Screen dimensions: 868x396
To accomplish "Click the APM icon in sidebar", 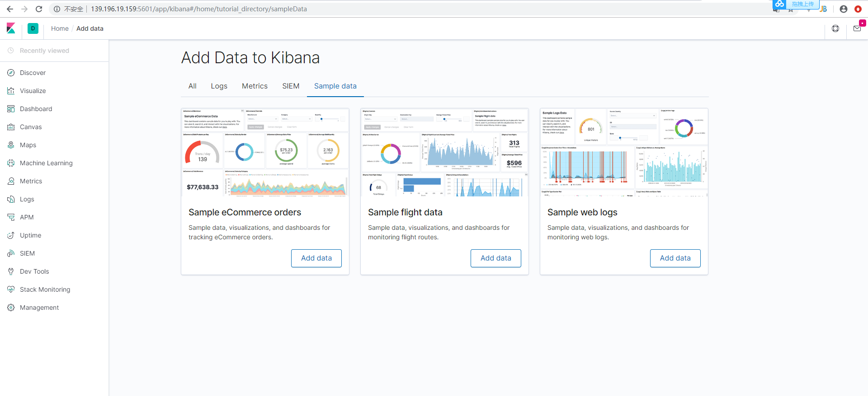I will pyautogui.click(x=11, y=217).
